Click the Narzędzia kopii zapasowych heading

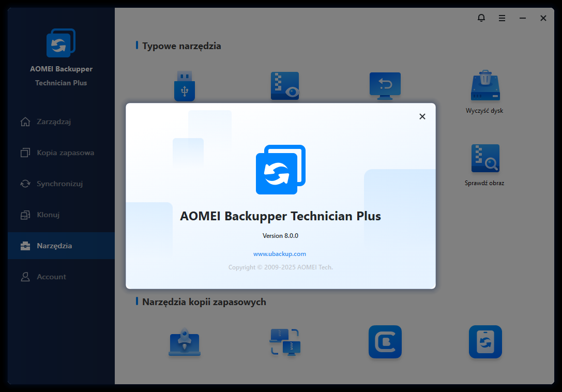tap(204, 302)
